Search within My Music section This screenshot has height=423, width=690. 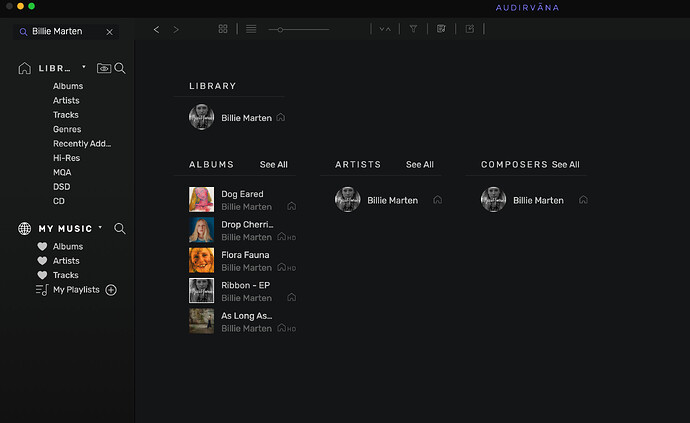click(x=120, y=228)
